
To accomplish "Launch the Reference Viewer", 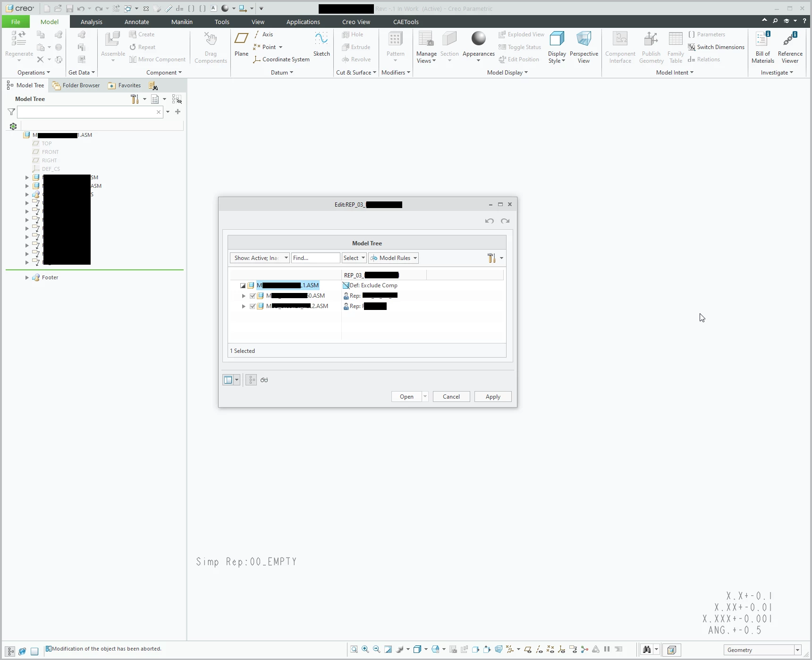I will click(x=790, y=47).
